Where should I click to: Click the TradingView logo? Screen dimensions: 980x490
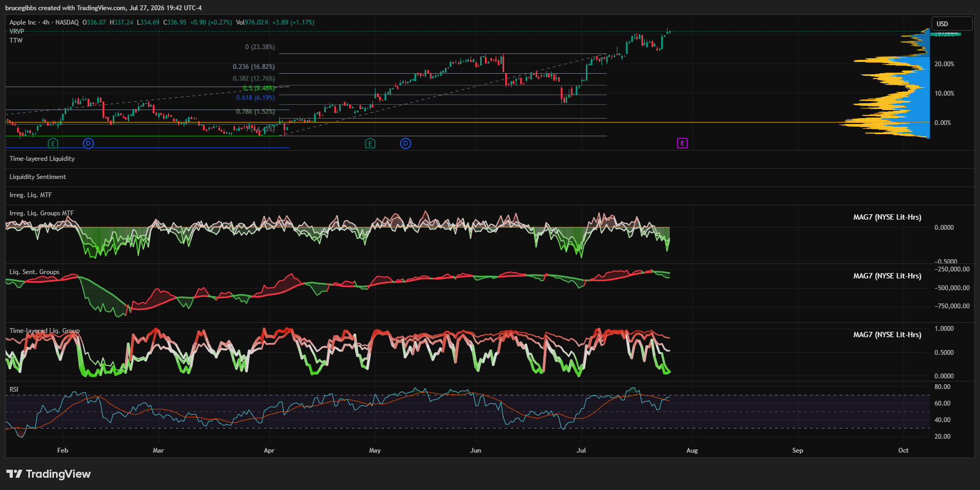coord(49,474)
